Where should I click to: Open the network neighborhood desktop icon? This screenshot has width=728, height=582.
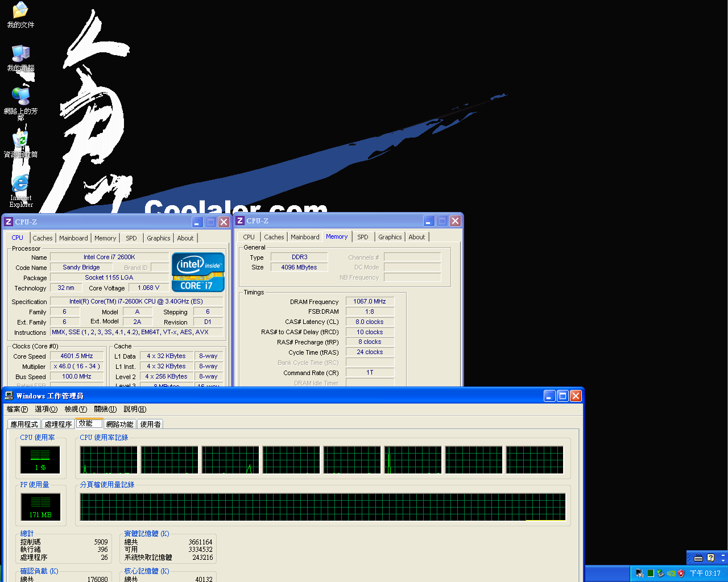coord(20,103)
